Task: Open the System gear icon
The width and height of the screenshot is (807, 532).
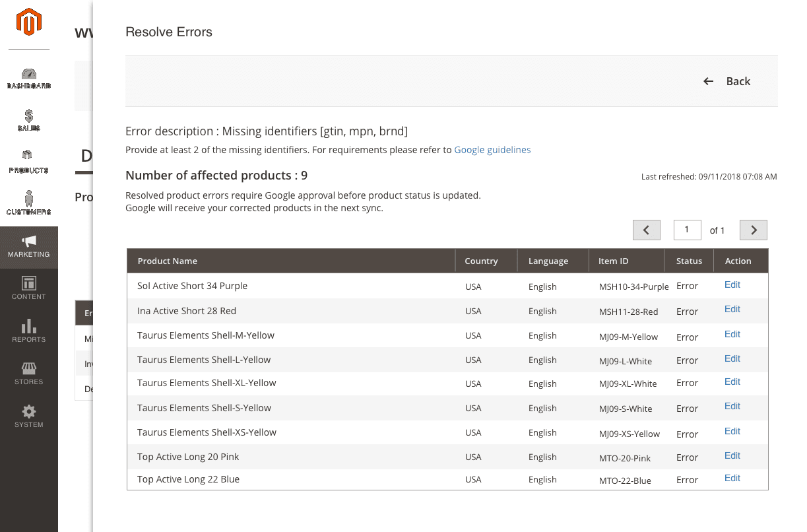Action: coord(29,412)
